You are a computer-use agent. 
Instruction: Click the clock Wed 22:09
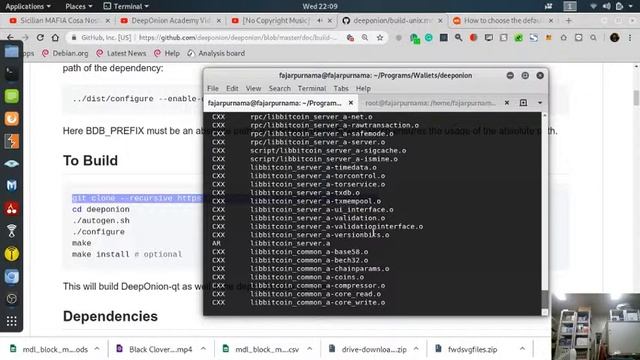click(x=320, y=6)
